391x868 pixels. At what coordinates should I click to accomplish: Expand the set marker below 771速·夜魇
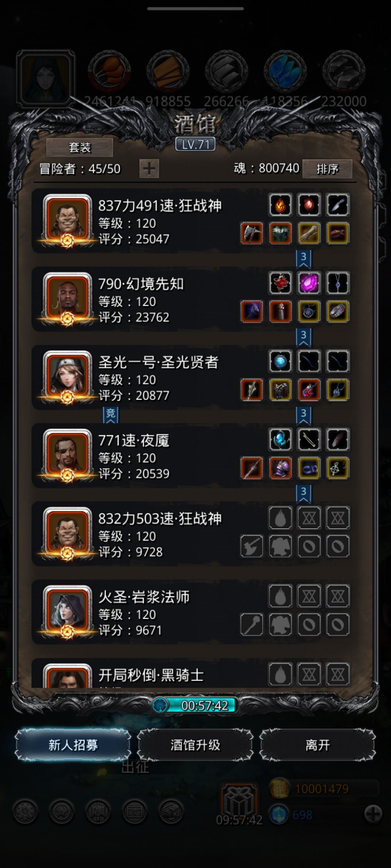(303, 493)
